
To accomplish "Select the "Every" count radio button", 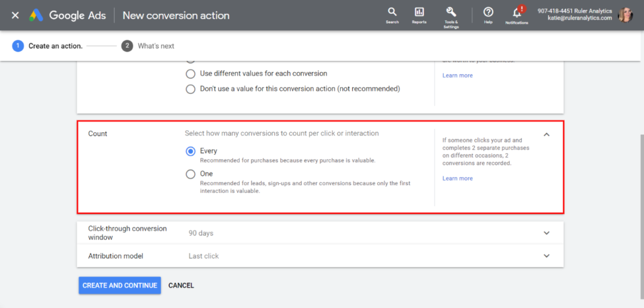I will coord(191,151).
